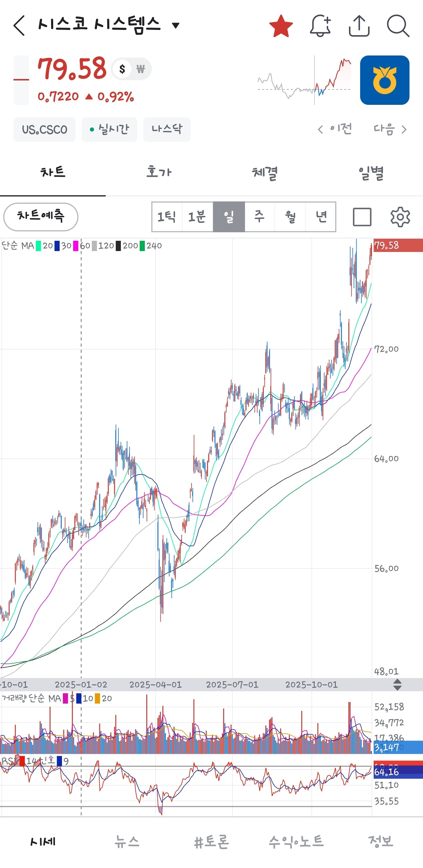Tap the 2025-04-01 date axis label
This screenshot has height=868, width=423.
156,685
